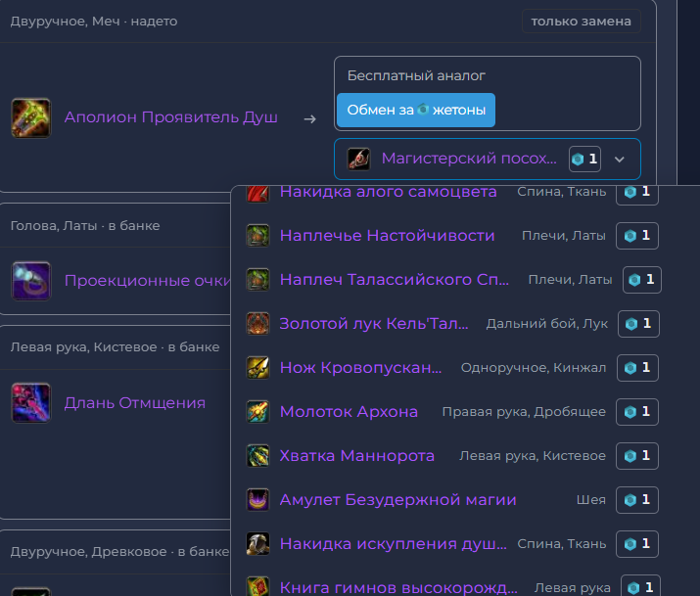
Task: Click Левая рука, Кистевое · в банке label
Action: (115, 347)
